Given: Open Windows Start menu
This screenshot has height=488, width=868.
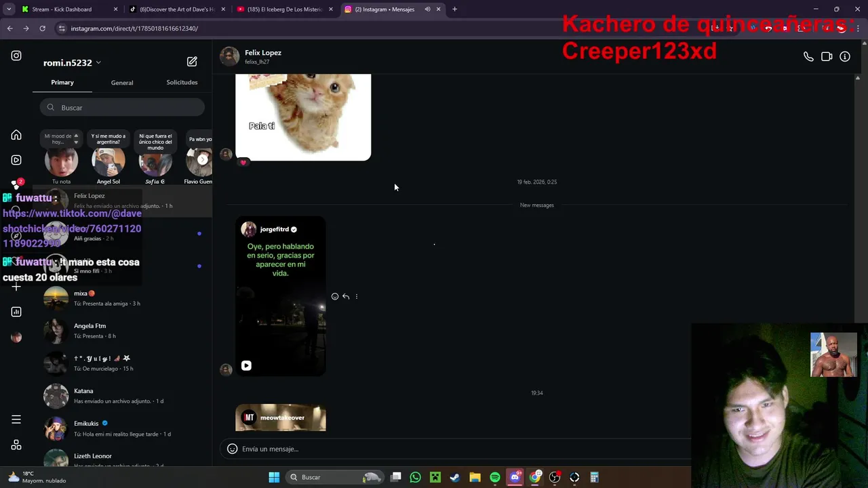Looking at the screenshot, I should 274,477.
